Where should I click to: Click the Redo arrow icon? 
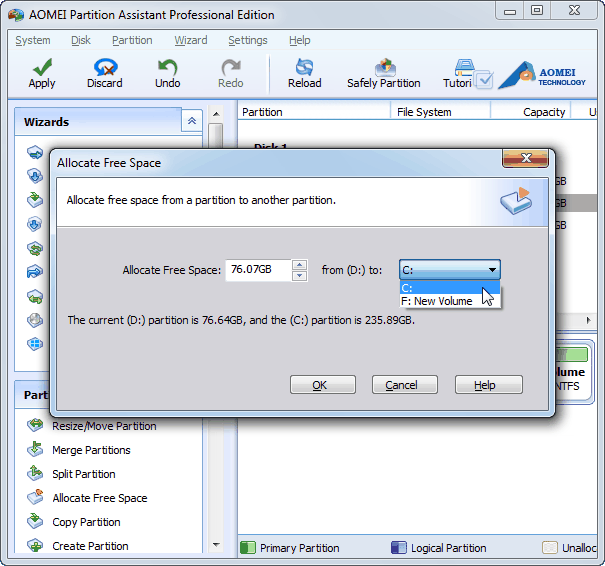pyautogui.click(x=231, y=68)
